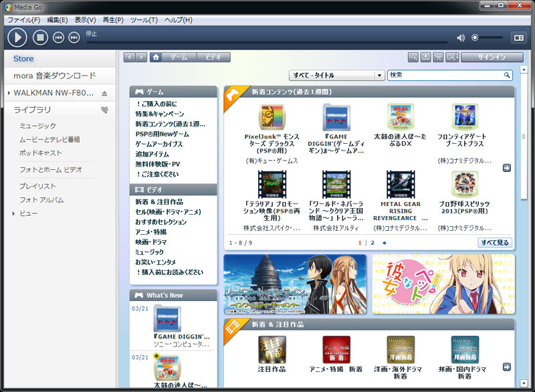
Task: Click the サインイン button
Action: 492,57
